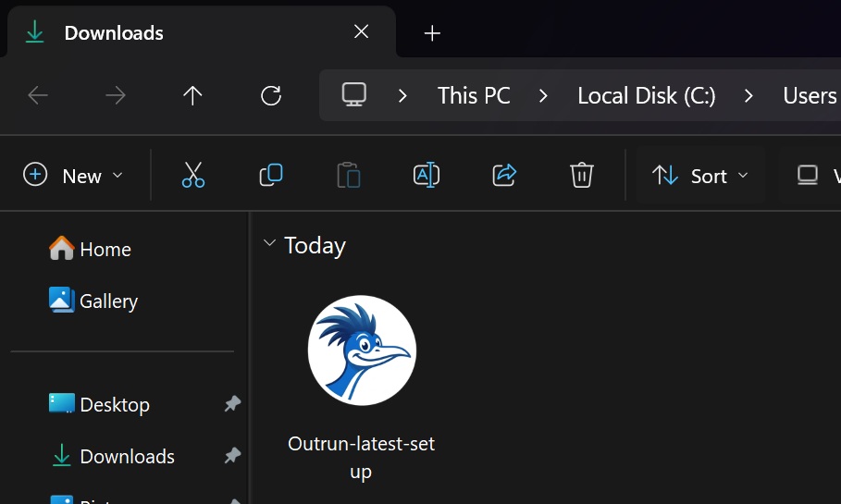Unpin Downloads using its pin icon
841x504 pixels.
(x=232, y=456)
